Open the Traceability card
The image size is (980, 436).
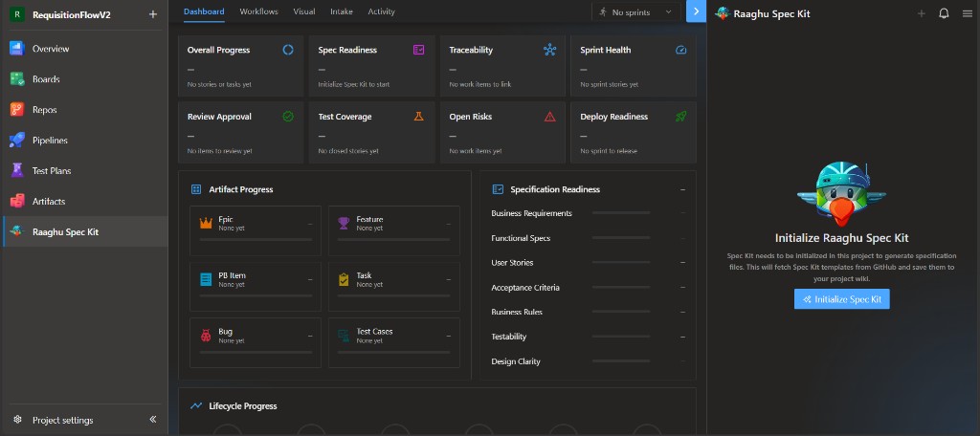(502, 66)
